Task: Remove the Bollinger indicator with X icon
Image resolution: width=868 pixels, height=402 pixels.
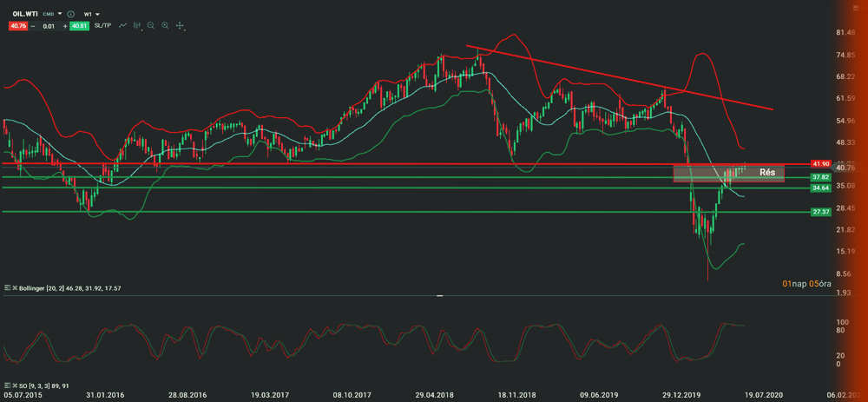Action: pyautogui.click(x=14, y=287)
